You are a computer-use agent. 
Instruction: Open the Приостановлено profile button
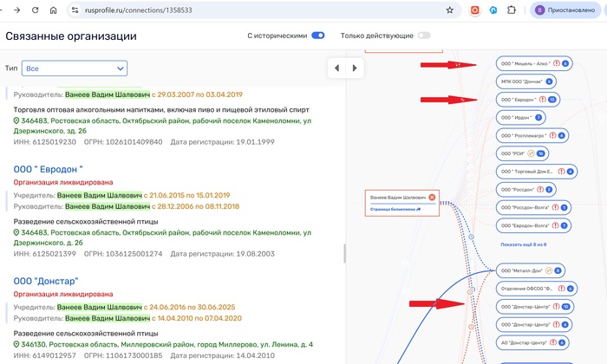(x=565, y=10)
